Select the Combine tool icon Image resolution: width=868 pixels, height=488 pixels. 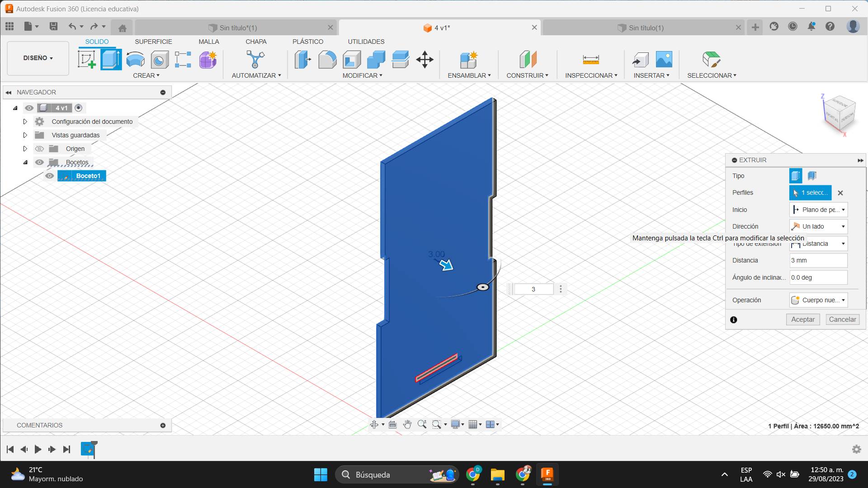click(x=376, y=60)
